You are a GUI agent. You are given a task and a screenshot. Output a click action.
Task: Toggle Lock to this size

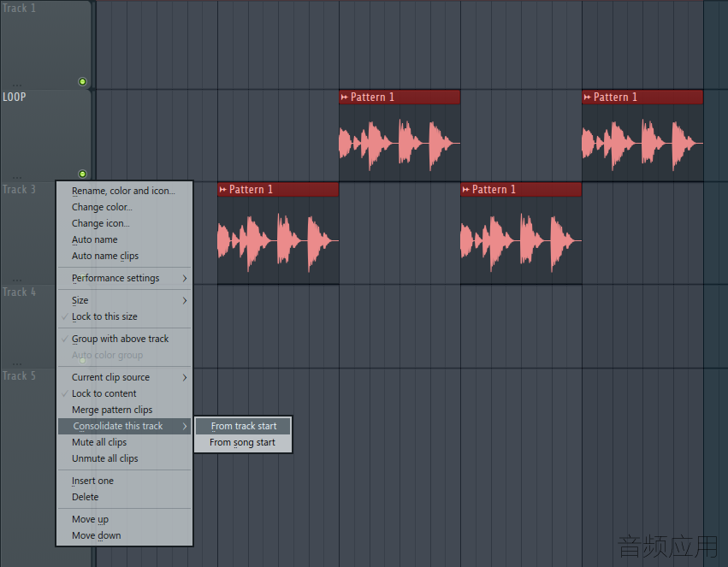pos(123,316)
